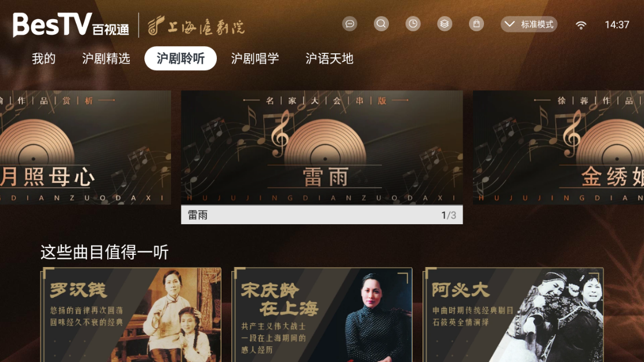The height and width of the screenshot is (362, 644).
Task: Click the Wi-Fi status icon
Action: click(581, 25)
